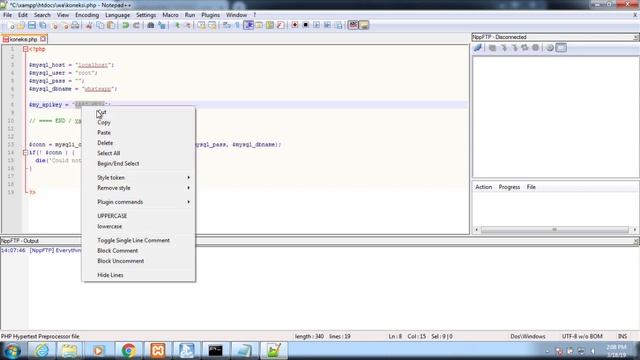Click the Paste toolbar icon

111,25
